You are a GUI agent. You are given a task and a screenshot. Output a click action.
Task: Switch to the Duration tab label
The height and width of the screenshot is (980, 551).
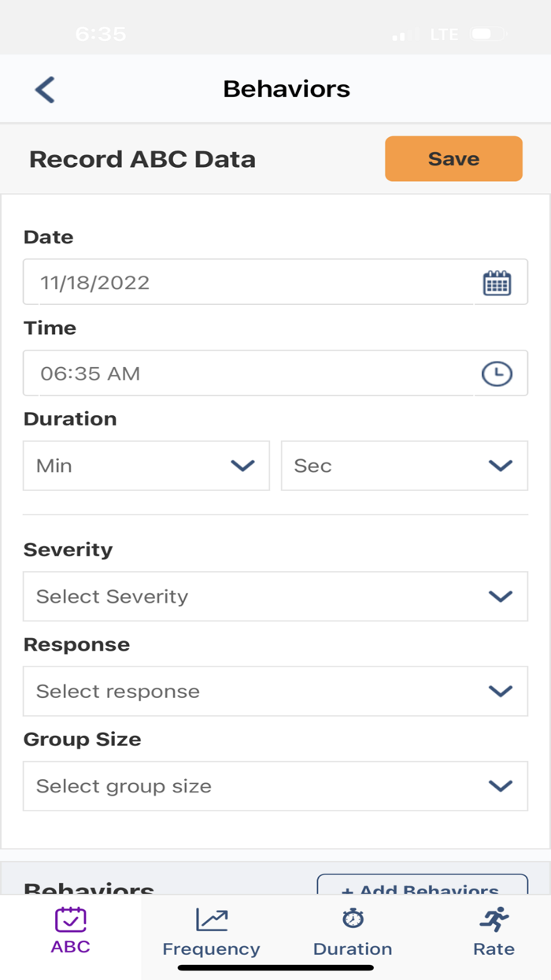(x=353, y=948)
